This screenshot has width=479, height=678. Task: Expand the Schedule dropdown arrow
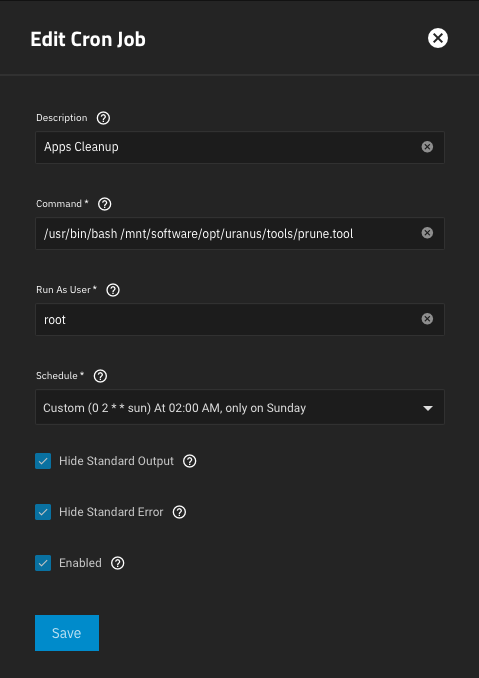[x=428, y=408]
